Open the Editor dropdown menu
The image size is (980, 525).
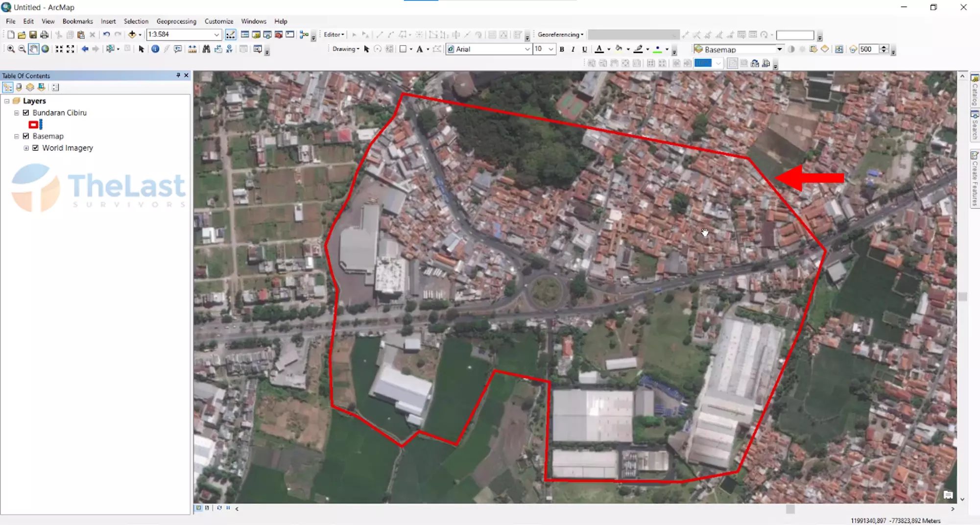[x=334, y=35]
